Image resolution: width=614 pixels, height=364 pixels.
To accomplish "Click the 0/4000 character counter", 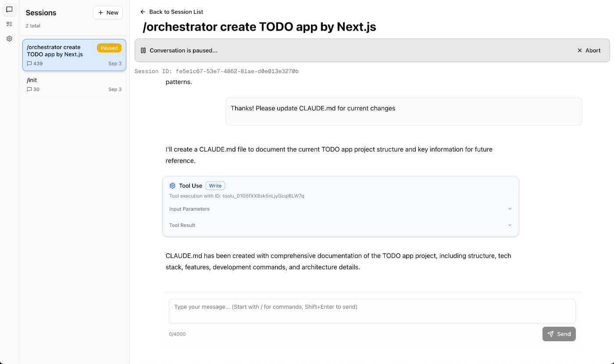I will (x=177, y=334).
